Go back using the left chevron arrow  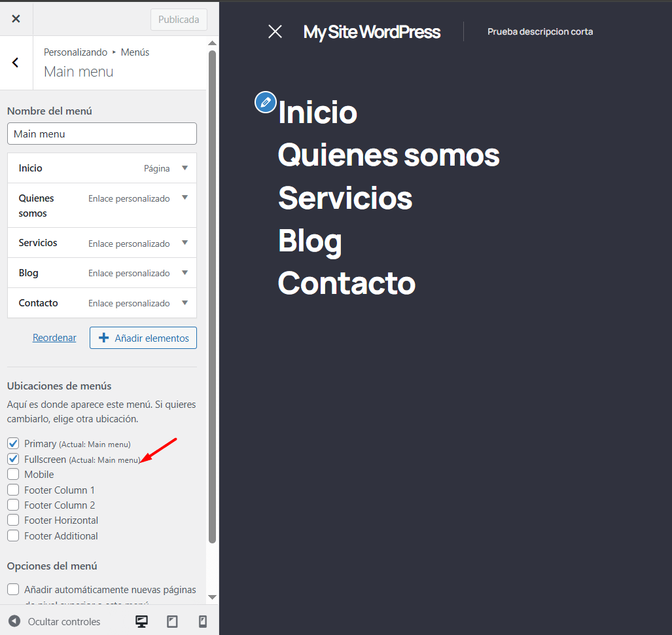pyautogui.click(x=16, y=63)
